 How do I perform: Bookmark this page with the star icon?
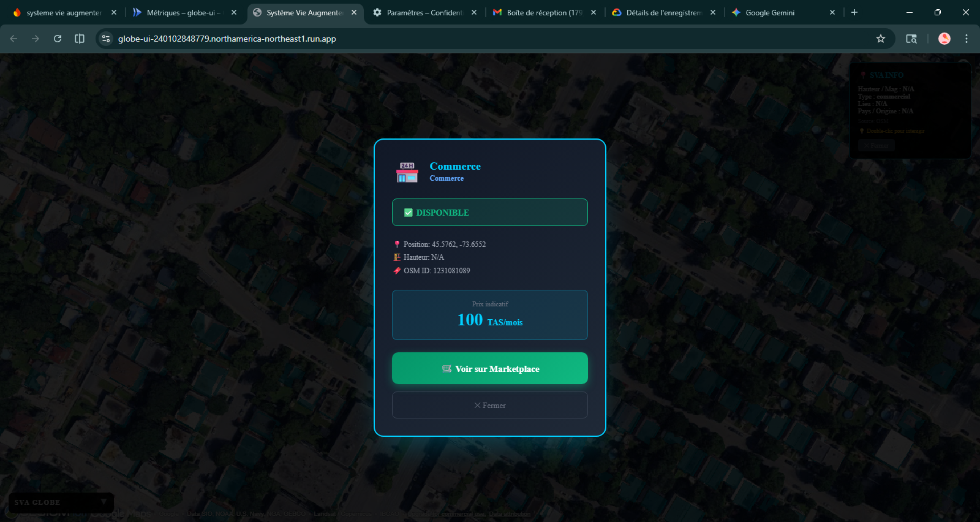click(x=881, y=39)
